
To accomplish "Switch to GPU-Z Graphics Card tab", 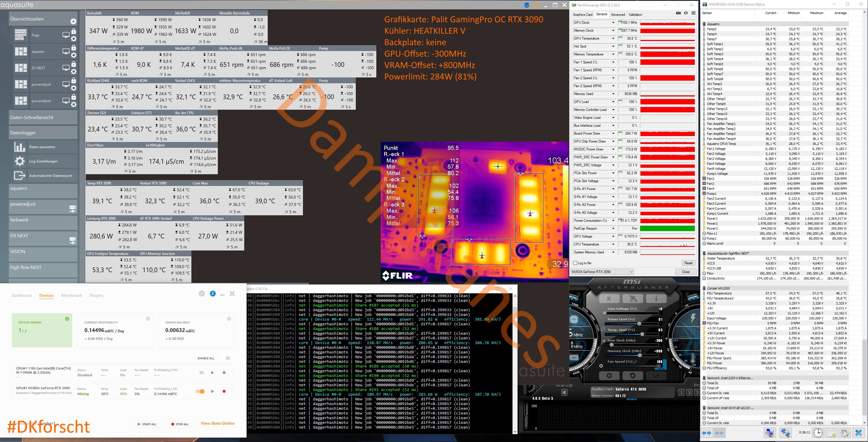I will click(x=583, y=14).
